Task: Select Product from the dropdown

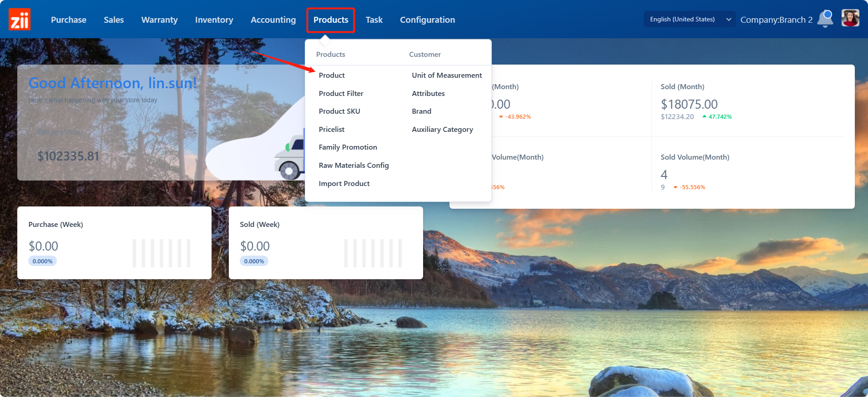Action: tap(332, 75)
